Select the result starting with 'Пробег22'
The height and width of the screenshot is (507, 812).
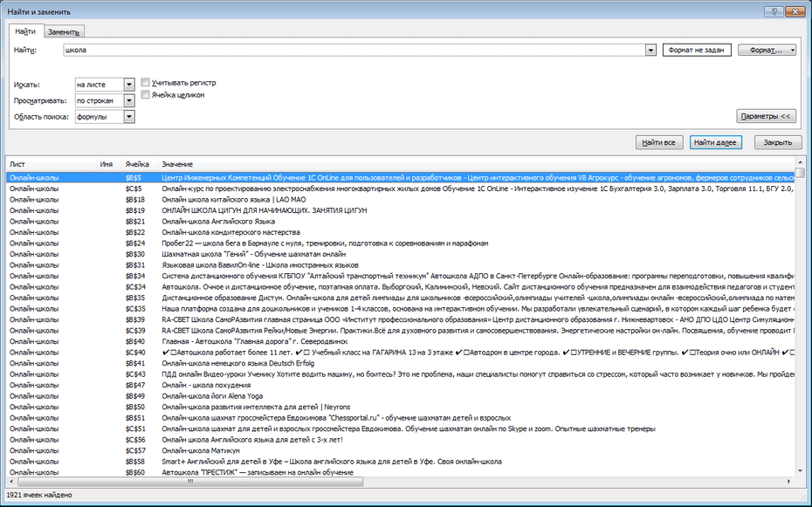click(x=400, y=243)
